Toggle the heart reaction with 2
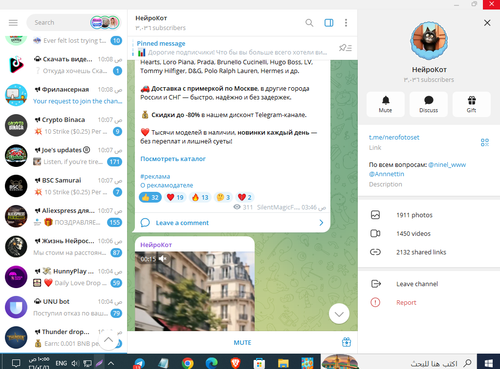Screen dimensions: 500x369 (x=245, y=197)
